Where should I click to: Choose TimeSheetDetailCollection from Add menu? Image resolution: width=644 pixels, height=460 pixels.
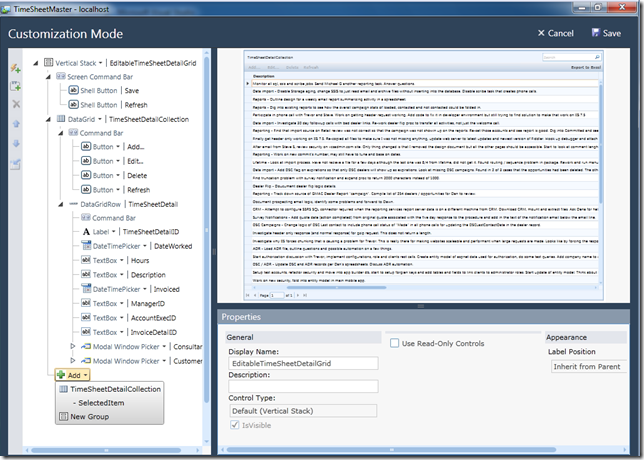(x=110, y=389)
